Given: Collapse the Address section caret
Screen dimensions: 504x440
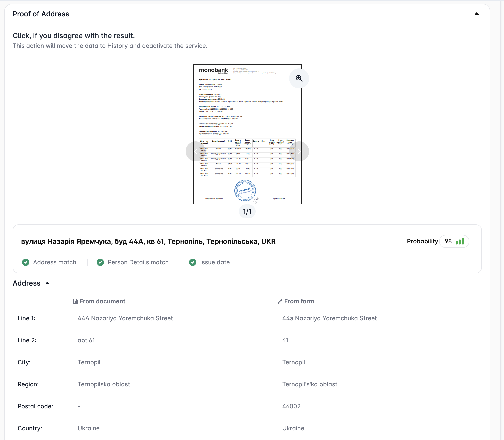Looking at the screenshot, I should tap(47, 283).
